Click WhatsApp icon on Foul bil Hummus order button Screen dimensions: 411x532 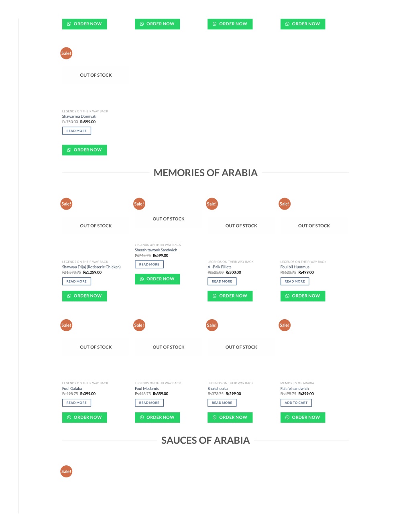[287, 296]
